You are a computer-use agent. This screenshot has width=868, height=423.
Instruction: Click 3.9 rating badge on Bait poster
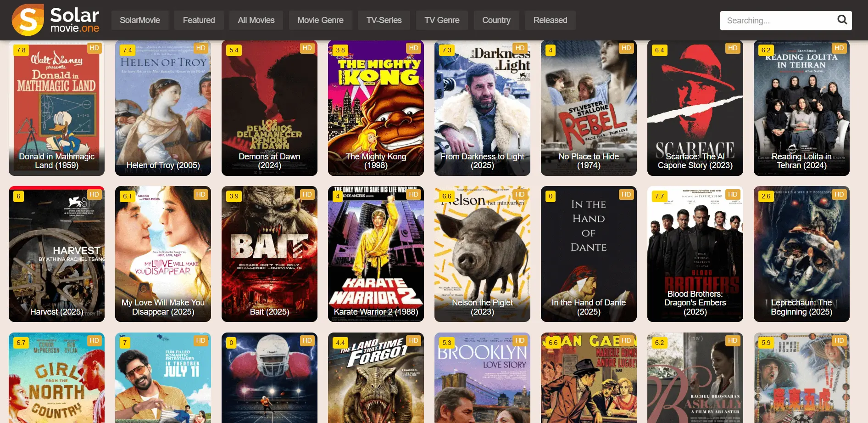[x=234, y=196]
